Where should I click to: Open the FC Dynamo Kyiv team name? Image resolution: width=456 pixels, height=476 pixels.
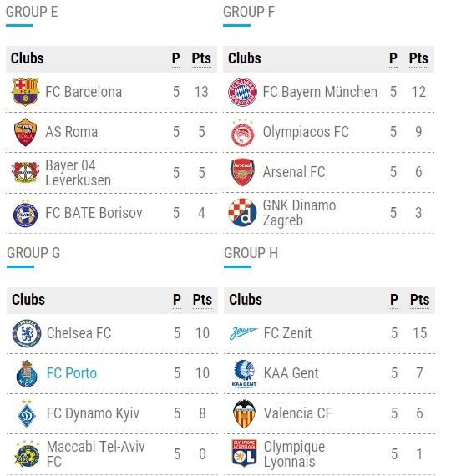93,413
